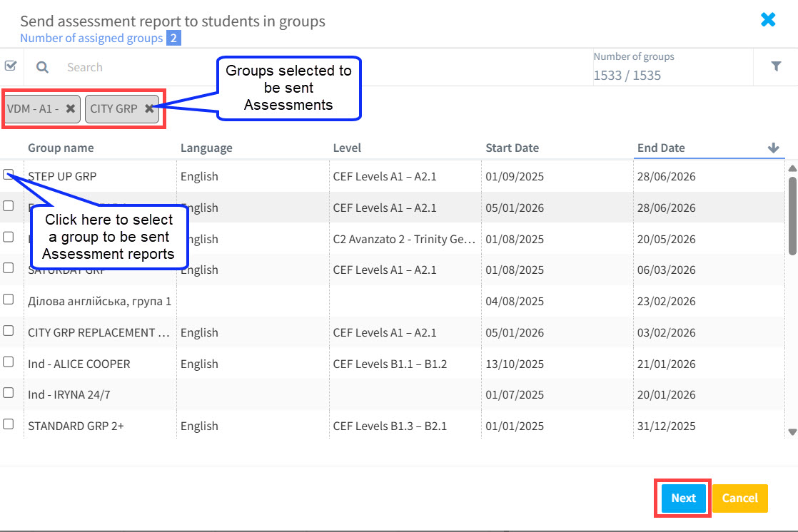This screenshot has height=532, width=798.
Task: Click the yellow Cancel button
Action: coord(739,498)
